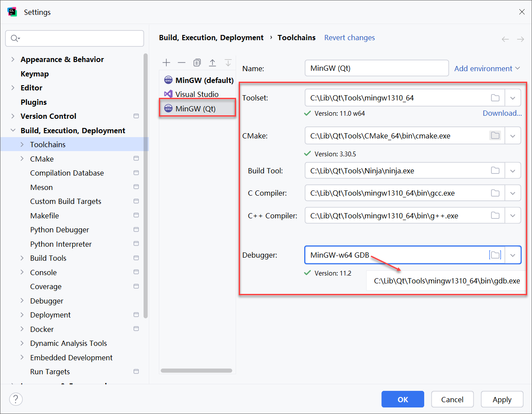Expand Build Tools node
Image resolution: width=532 pixels, height=414 pixels.
pyautogui.click(x=22, y=258)
